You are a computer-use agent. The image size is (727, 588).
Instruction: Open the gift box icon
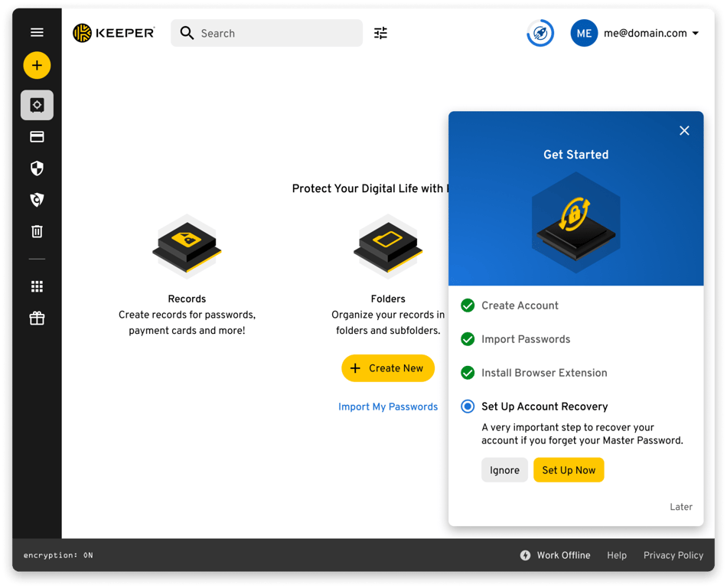point(37,318)
